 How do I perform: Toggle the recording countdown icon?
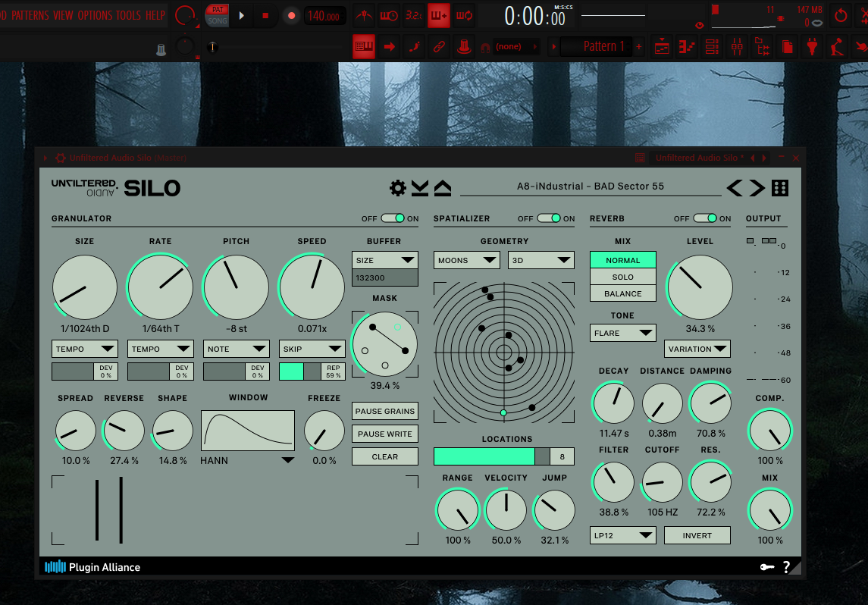[413, 15]
